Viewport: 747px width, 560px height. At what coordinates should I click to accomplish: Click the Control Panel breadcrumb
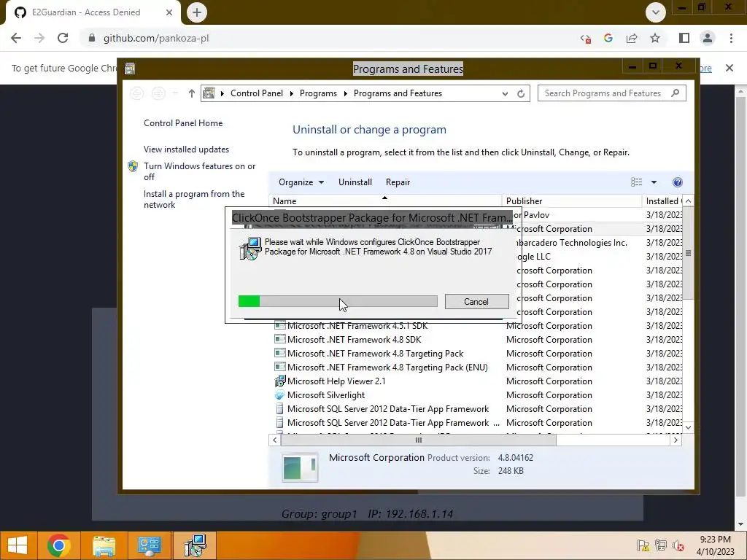coord(257,93)
